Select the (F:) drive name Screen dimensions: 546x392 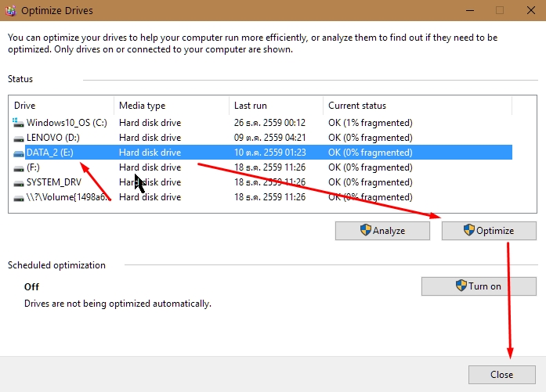(x=33, y=167)
